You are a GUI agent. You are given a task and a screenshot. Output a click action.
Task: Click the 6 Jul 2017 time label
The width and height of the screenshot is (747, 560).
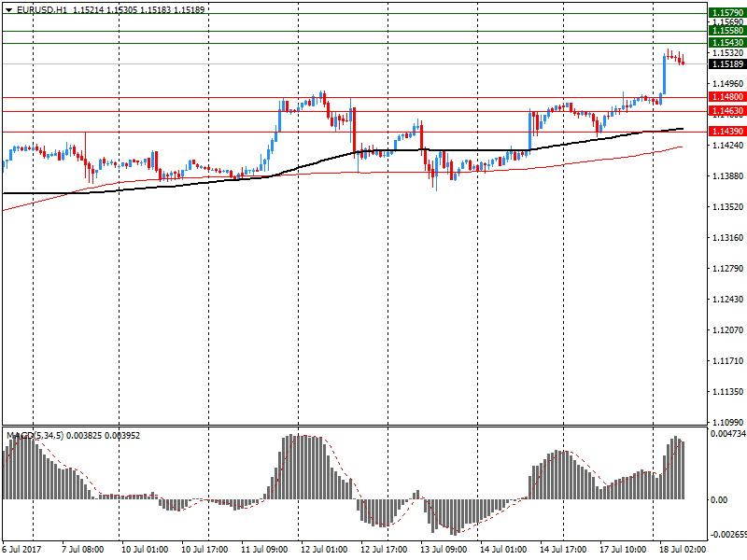[21, 549]
